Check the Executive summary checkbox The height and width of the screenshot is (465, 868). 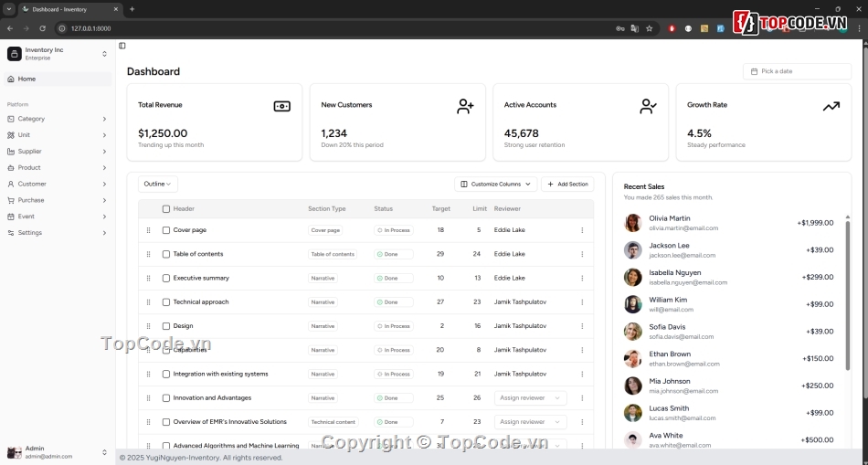pos(166,279)
